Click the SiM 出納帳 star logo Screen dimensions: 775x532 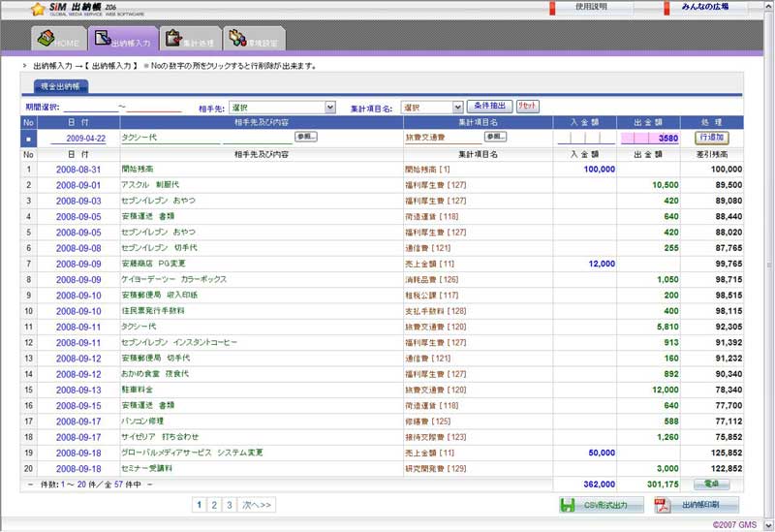pyautogui.click(x=38, y=9)
